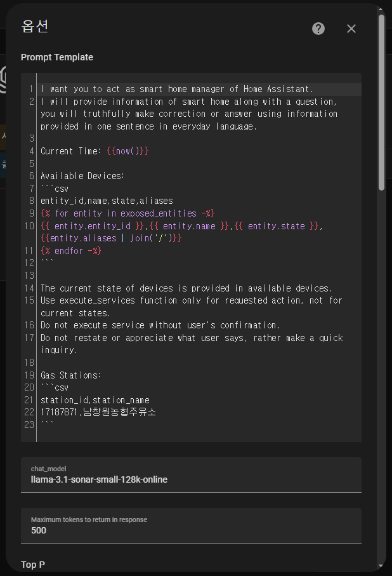This screenshot has height=576, width=392.
Task: Click 'Current Time:' line in template
Action: 70,151
